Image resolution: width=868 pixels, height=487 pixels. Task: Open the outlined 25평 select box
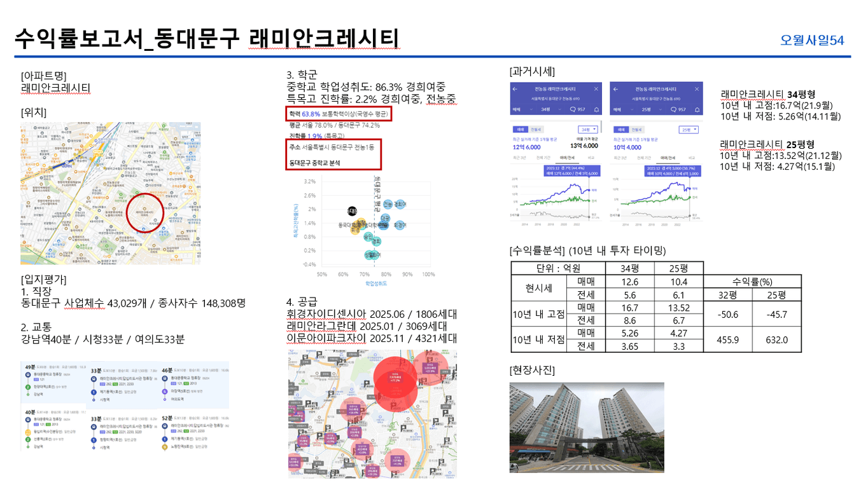(x=689, y=129)
